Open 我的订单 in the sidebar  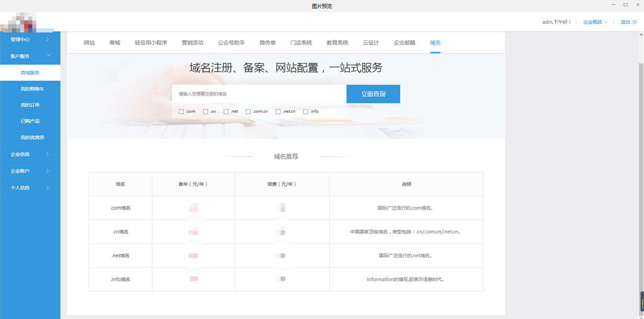point(30,105)
